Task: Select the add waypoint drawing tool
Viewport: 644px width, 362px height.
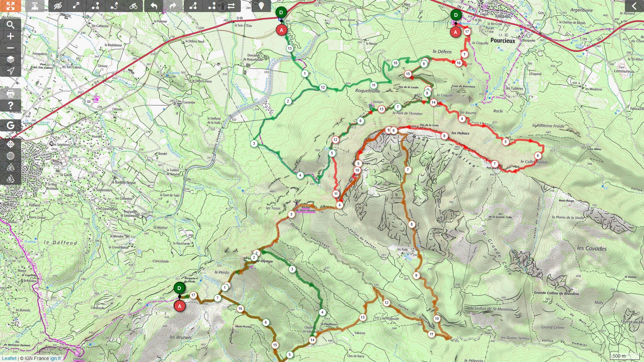Action: click(76, 6)
